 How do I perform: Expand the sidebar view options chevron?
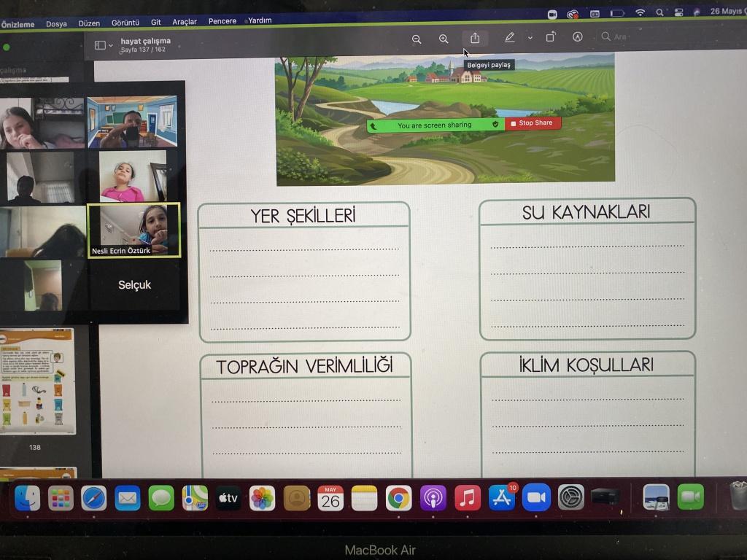click(111, 45)
